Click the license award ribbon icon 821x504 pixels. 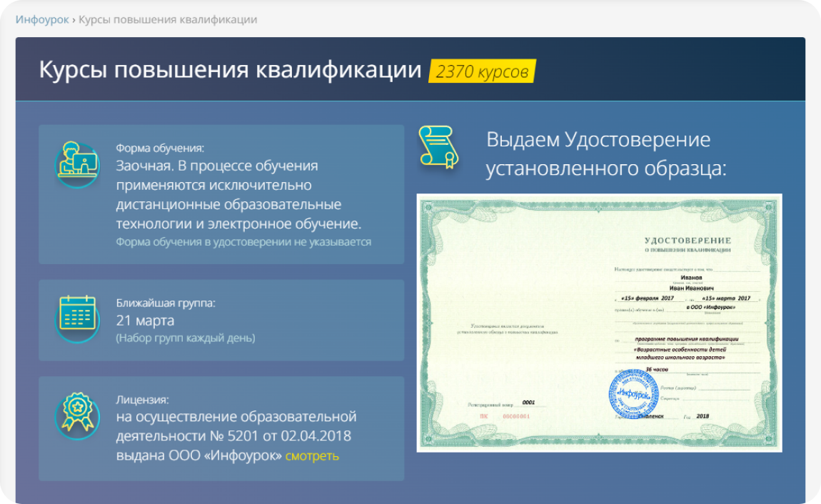pyautogui.click(x=78, y=415)
